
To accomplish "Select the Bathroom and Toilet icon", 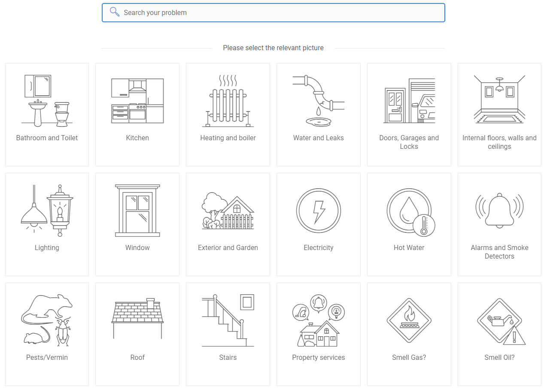I will tap(47, 101).
